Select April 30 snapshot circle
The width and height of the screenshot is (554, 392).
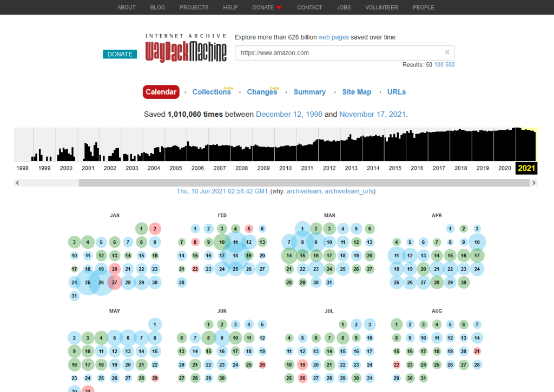(464, 282)
